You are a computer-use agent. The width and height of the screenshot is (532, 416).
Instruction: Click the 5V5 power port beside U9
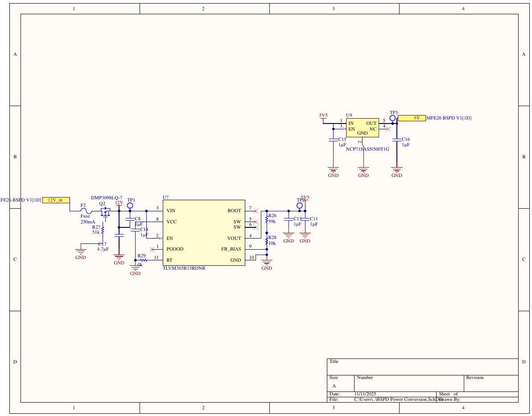(x=323, y=117)
